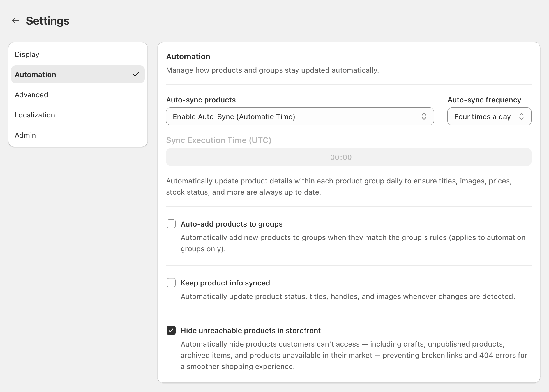Click the Keep product info synced label
549x392 pixels.
pos(225,283)
